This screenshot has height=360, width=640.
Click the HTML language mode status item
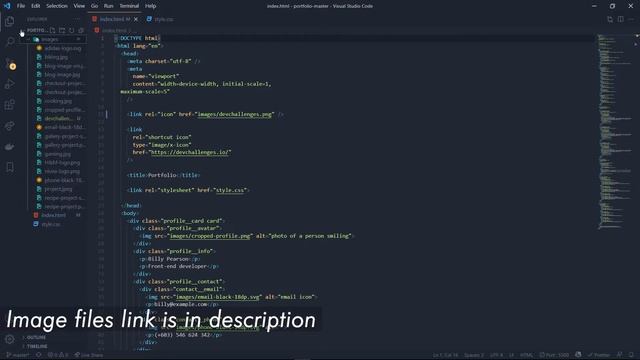pos(526,355)
